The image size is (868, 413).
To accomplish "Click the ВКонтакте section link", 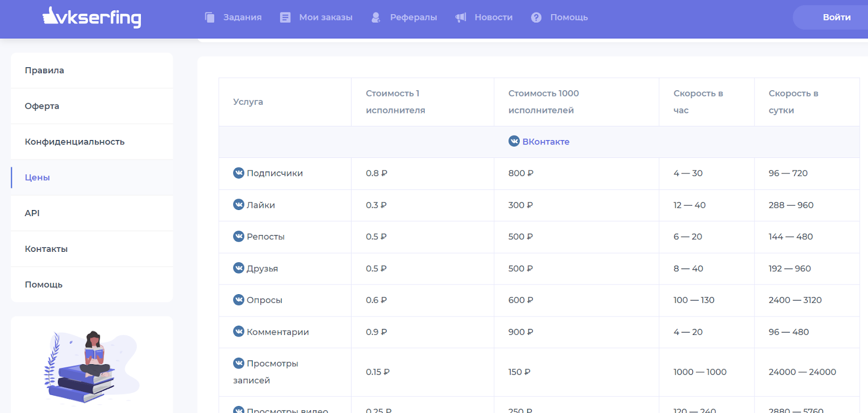I will [546, 142].
